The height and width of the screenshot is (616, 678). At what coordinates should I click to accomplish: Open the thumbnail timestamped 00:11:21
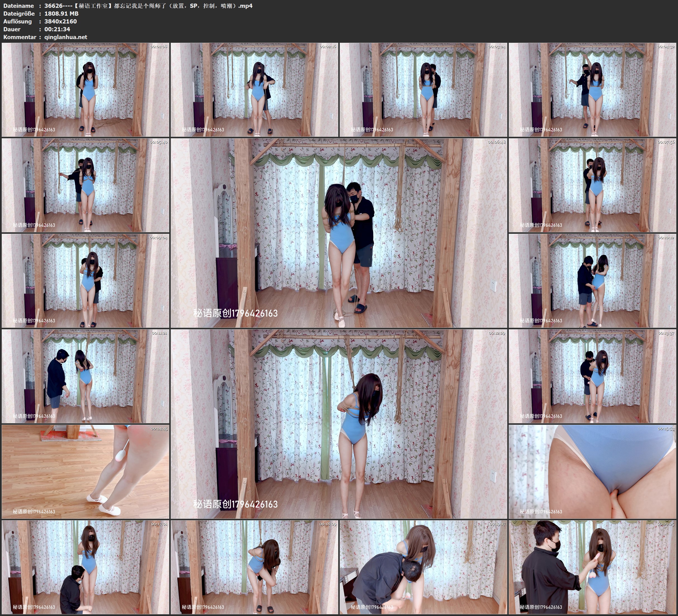click(x=85, y=376)
